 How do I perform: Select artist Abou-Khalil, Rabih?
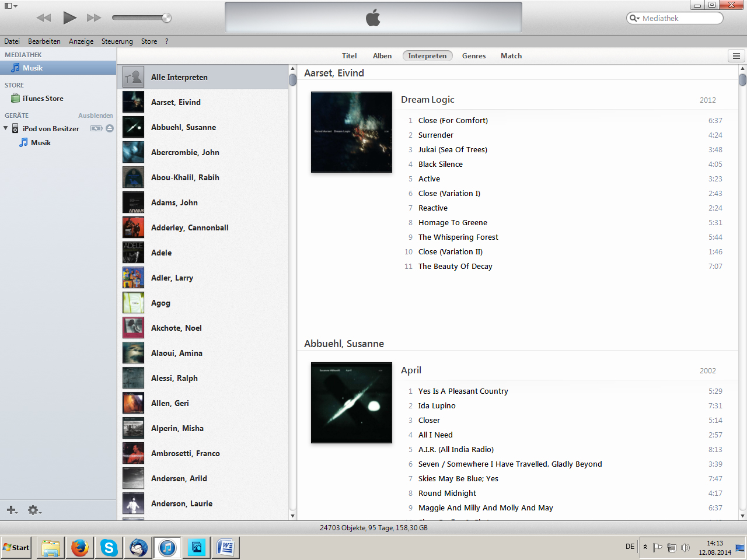[203, 177]
